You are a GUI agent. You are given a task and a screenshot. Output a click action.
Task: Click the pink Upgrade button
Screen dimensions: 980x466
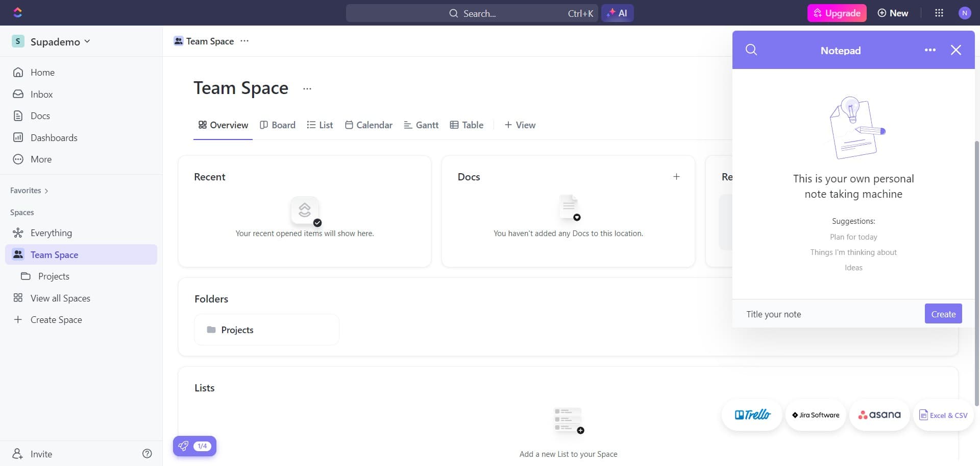(x=837, y=13)
